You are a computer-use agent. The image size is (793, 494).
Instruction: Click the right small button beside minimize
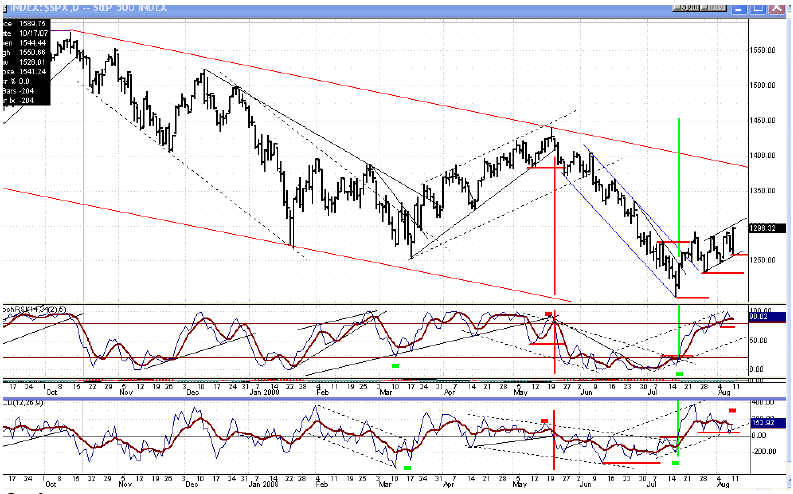coord(711,5)
